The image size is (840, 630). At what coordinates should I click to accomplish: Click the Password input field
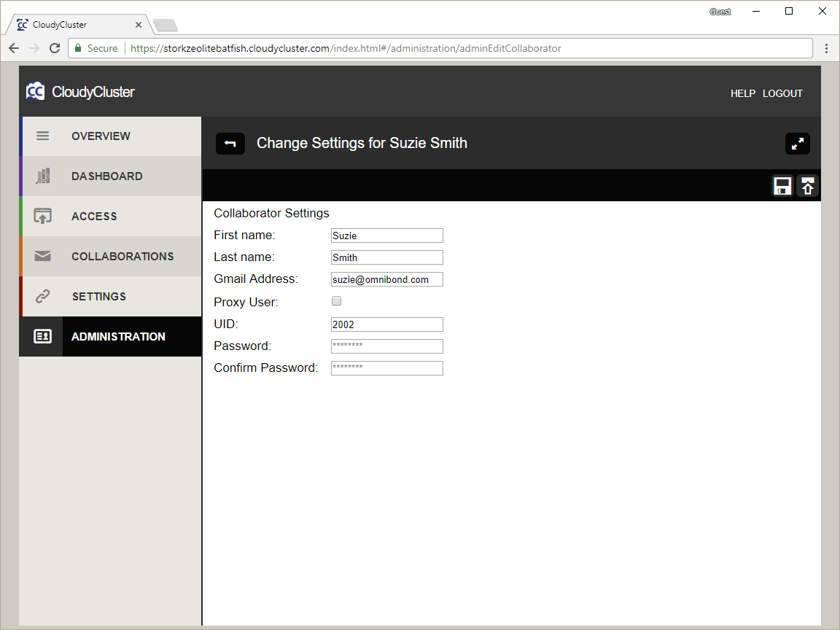click(x=386, y=346)
